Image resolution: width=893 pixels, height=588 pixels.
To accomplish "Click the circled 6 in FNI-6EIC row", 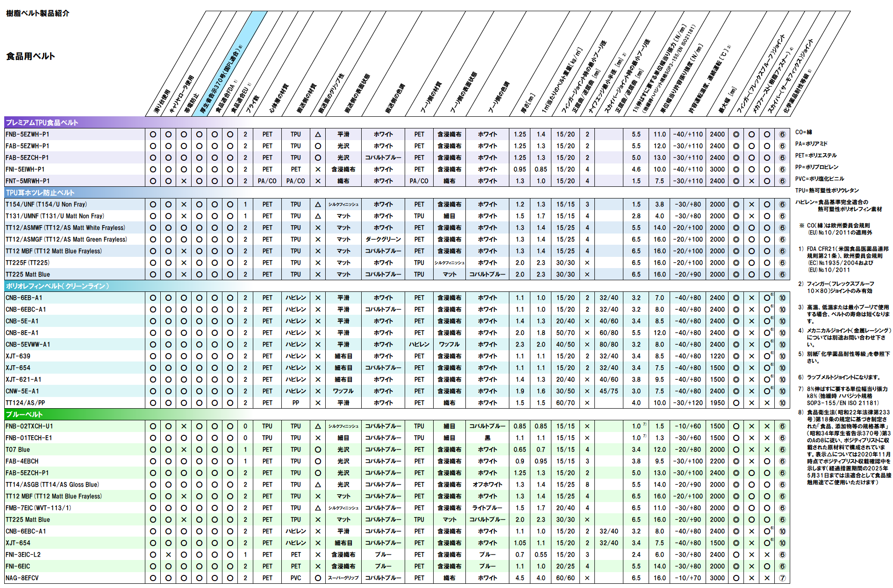I will (x=782, y=567).
